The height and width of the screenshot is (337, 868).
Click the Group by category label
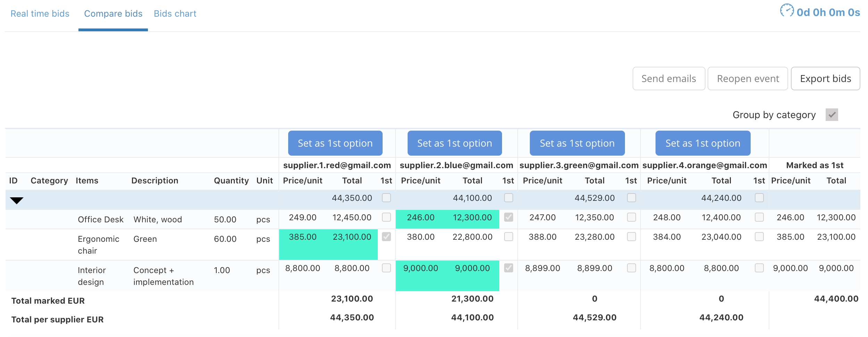click(x=774, y=115)
